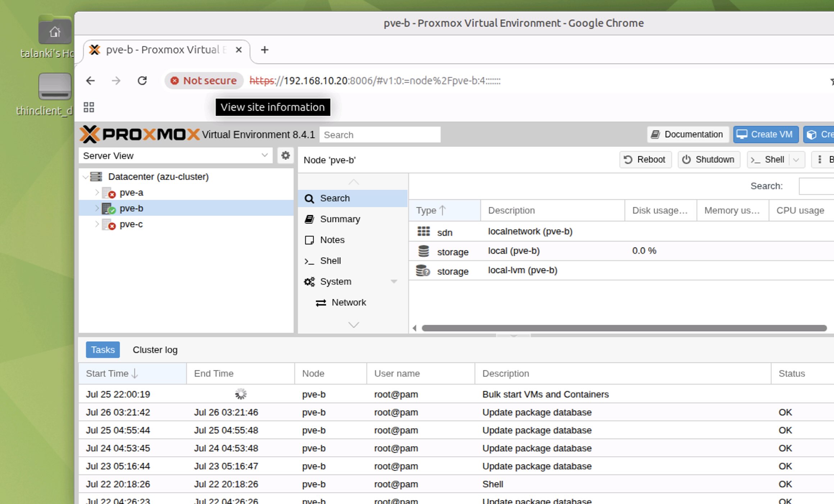The image size is (834, 504).
Task: Reload the page with the refresh icon
Action: (x=142, y=81)
